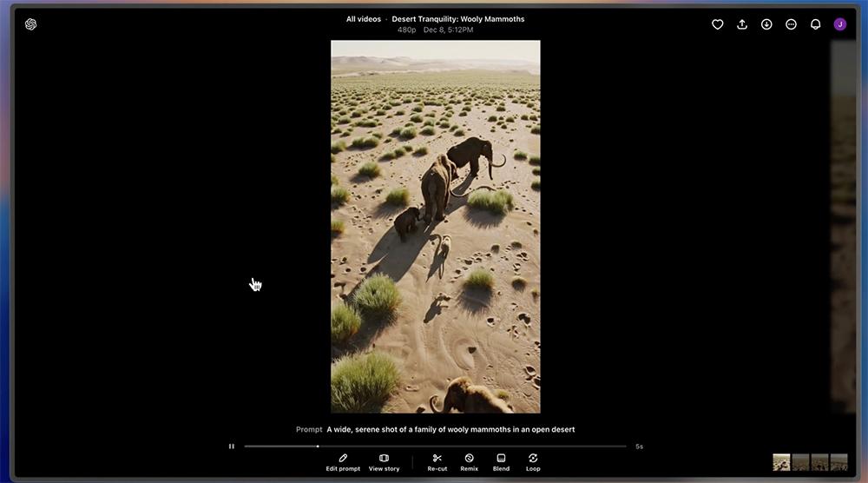The width and height of the screenshot is (868, 483).
Task: Click the prompt text about wooly mammoths
Action: [450, 429]
